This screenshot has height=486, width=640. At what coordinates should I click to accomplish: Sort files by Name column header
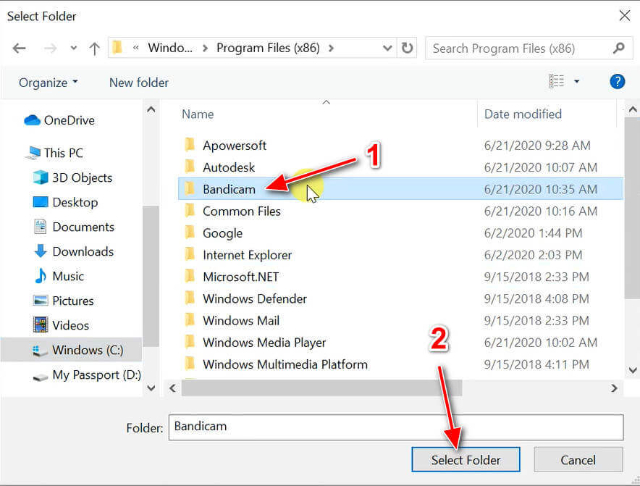coord(198,114)
